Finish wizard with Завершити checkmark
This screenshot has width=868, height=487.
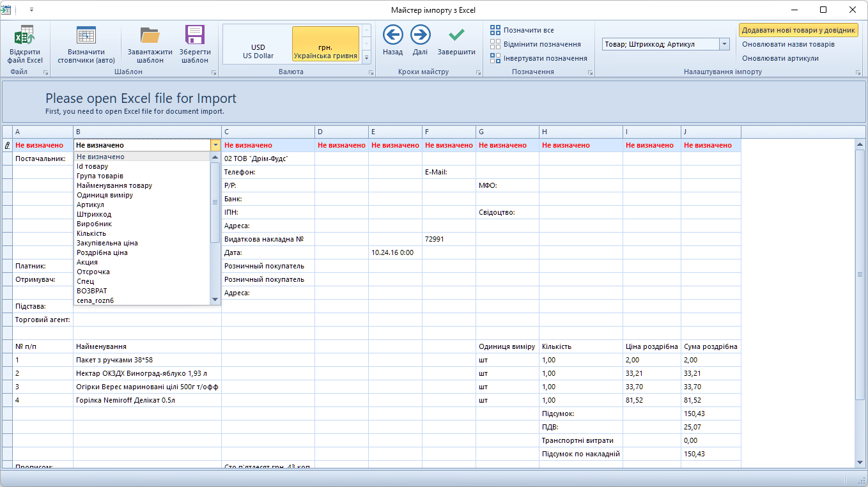pyautogui.click(x=456, y=41)
